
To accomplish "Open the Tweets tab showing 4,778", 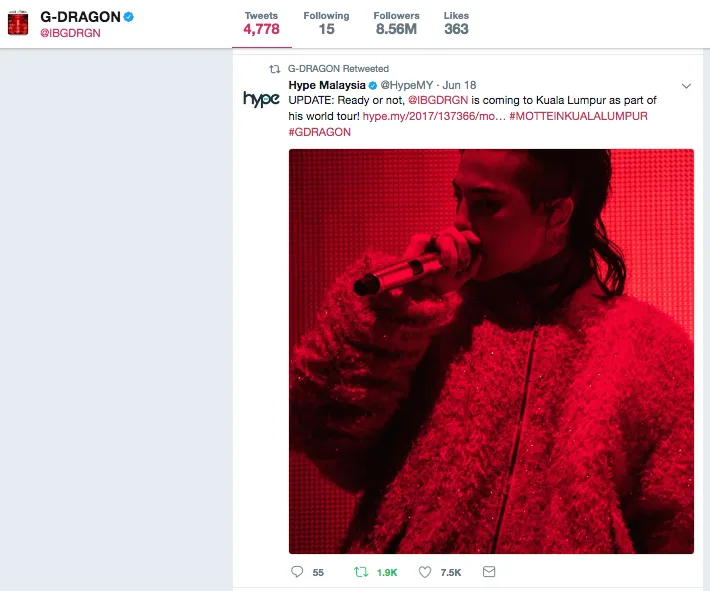I will 262,24.
